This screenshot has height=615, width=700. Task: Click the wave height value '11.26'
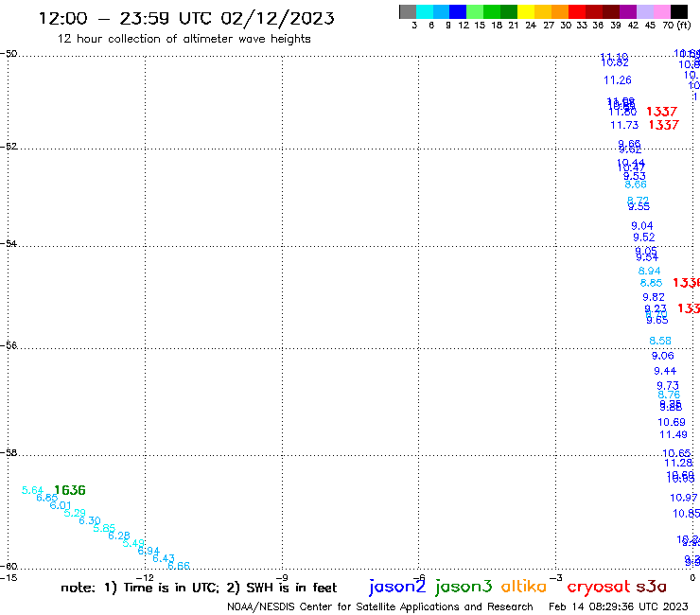pyautogui.click(x=618, y=80)
